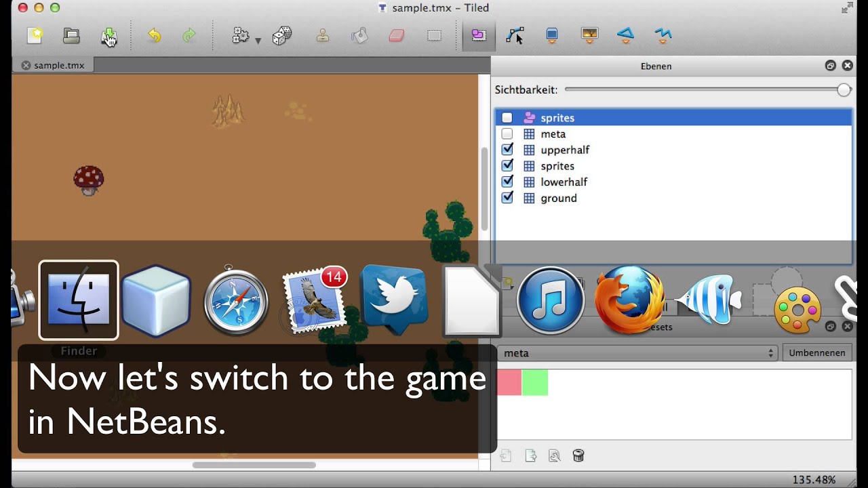Screen dimensions: 868x488
Task: Switch to the paint palette app icon
Action: (x=797, y=310)
